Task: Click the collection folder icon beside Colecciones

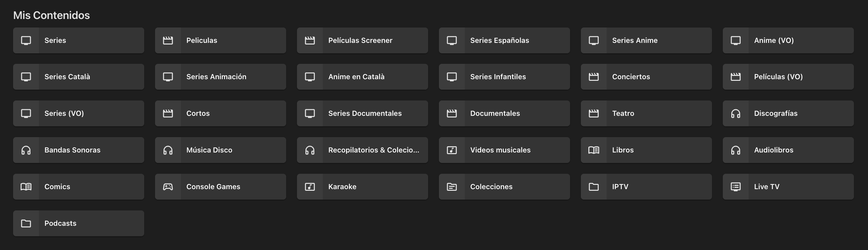Action: 452,187
